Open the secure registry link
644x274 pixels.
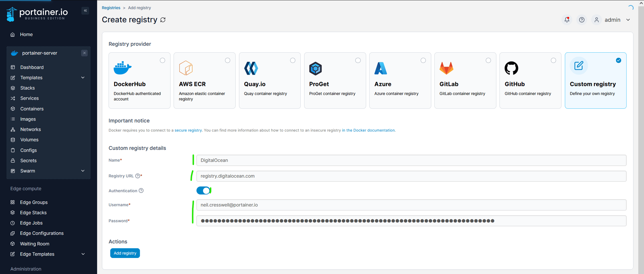tap(188, 130)
